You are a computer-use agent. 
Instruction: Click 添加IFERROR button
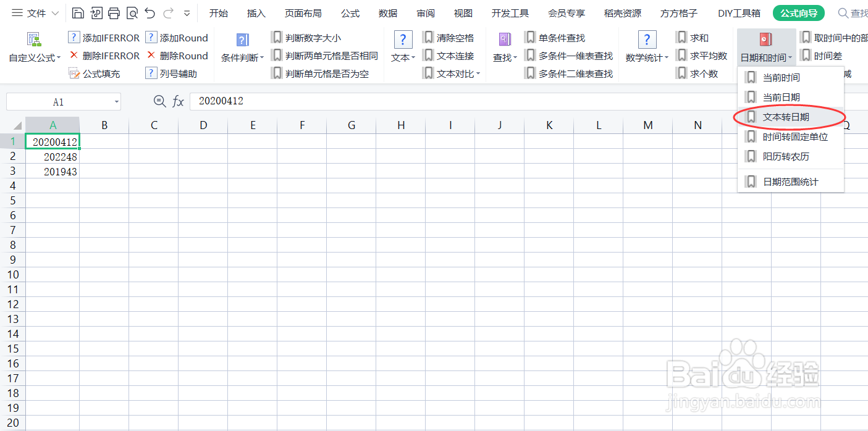[x=104, y=38]
